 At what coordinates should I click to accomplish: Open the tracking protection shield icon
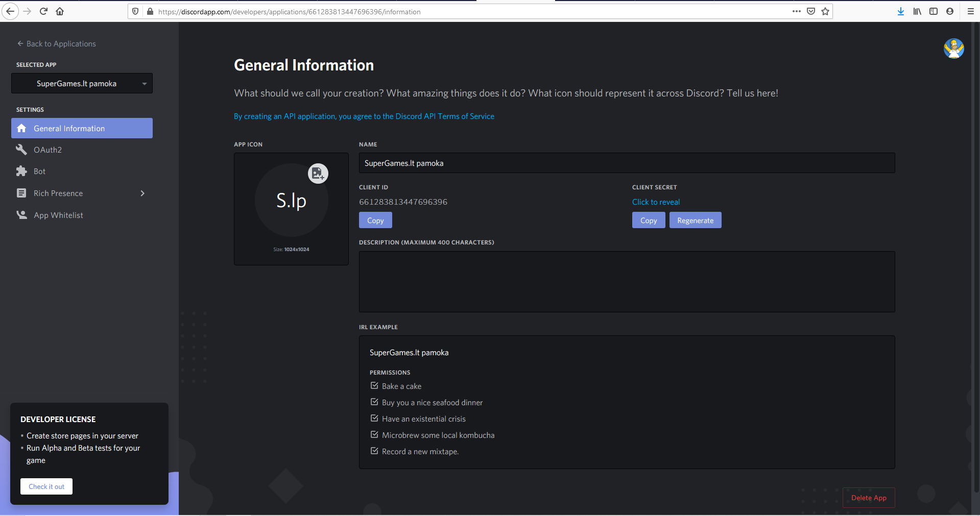[x=135, y=11]
